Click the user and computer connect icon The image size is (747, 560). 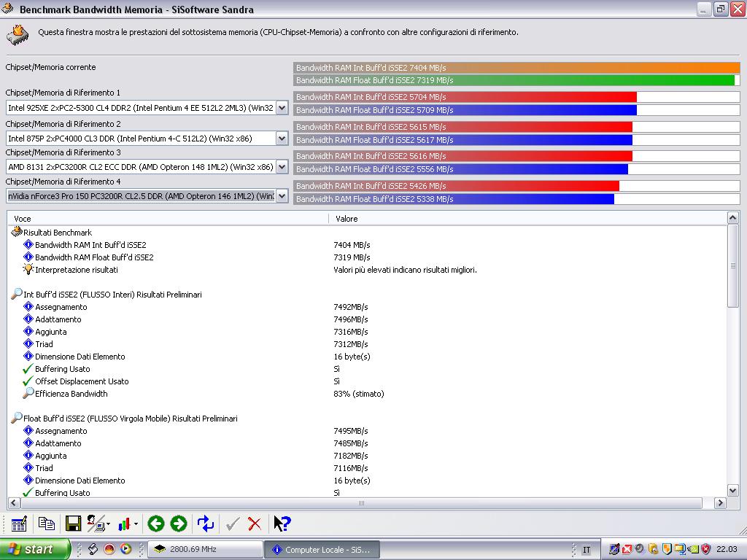tap(96, 524)
